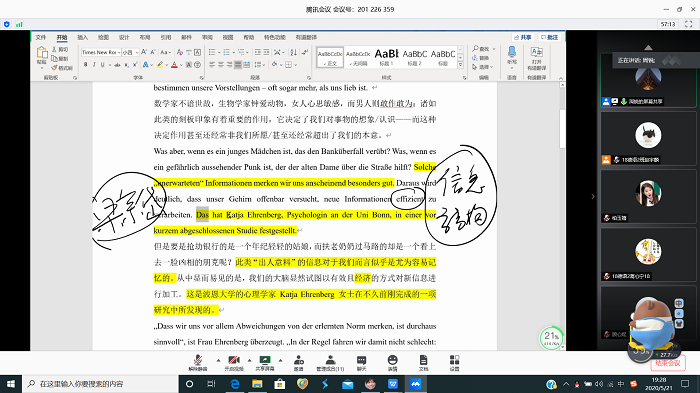Open the manage members (11) panel
Viewport: 700px width, 393px height.
(x=330, y=363)
